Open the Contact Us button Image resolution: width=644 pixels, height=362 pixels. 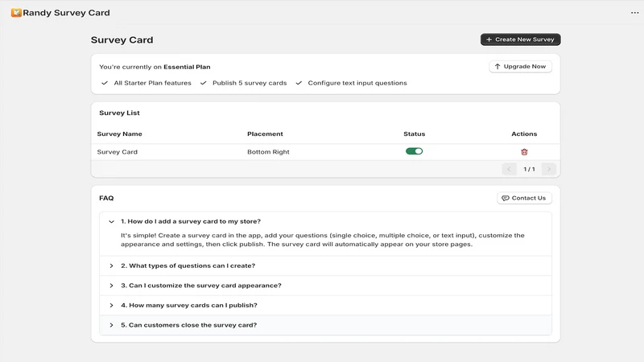pyautogui.click(x=524, y=198)
